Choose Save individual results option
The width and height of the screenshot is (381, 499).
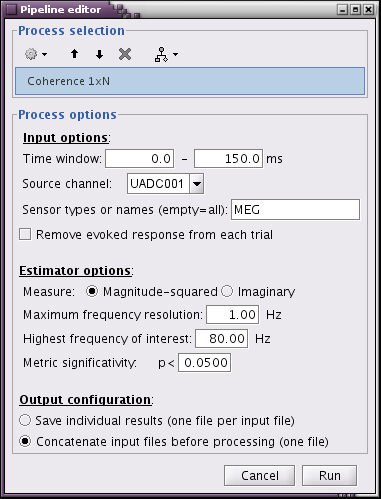[25, 420]
